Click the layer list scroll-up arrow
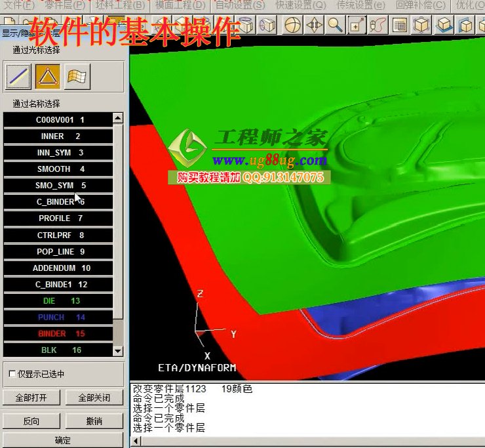Image resolution: width=485 pixels, height=448 pixels. point(118,119)
